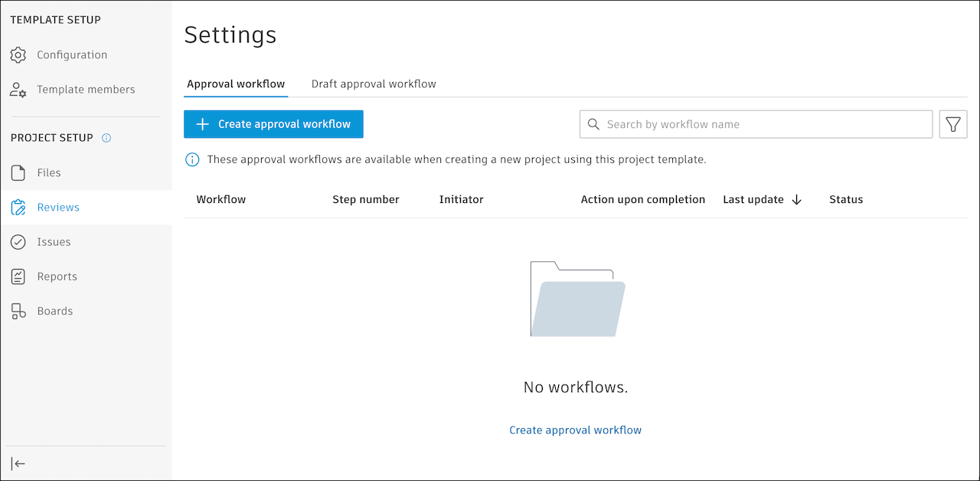Open the workflow filter funnel
The image size is (980, 481).
[x=953, y=124]
